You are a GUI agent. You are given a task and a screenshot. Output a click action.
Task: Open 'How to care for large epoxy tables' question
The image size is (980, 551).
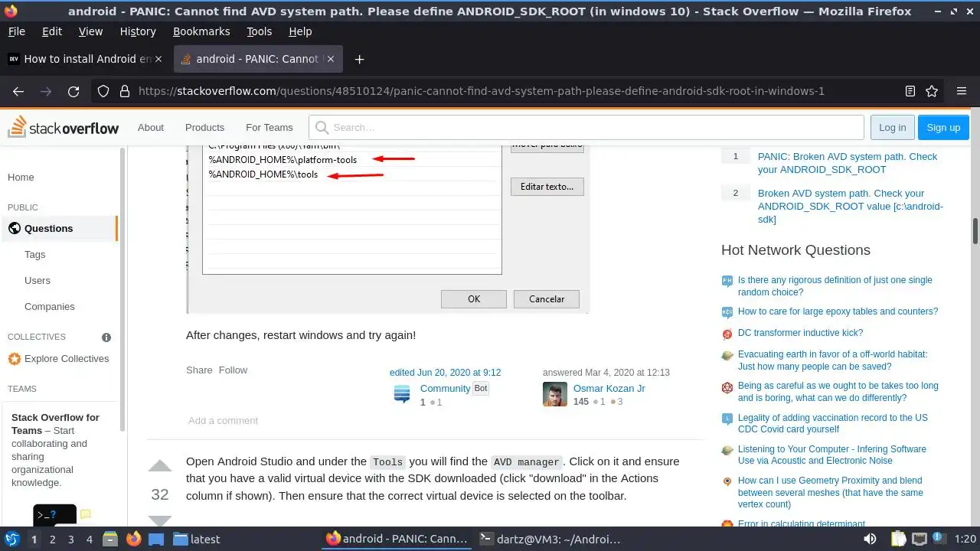(x=838, y=311)
